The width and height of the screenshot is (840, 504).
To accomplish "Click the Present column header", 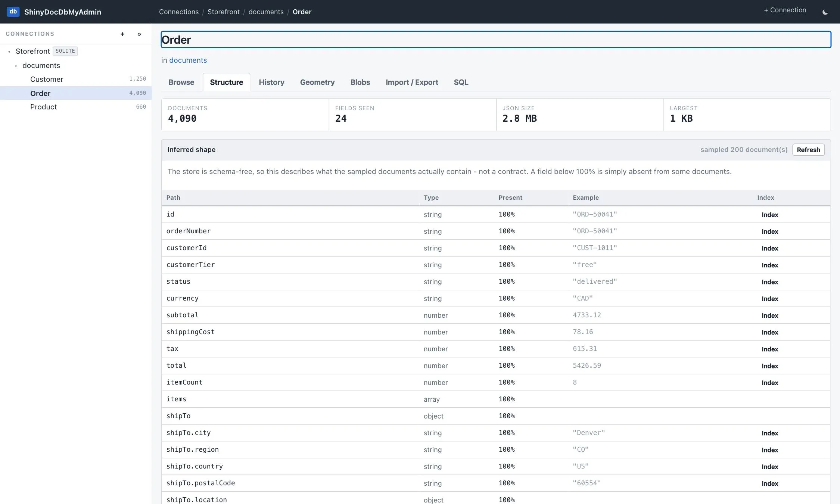I will 510,197.
